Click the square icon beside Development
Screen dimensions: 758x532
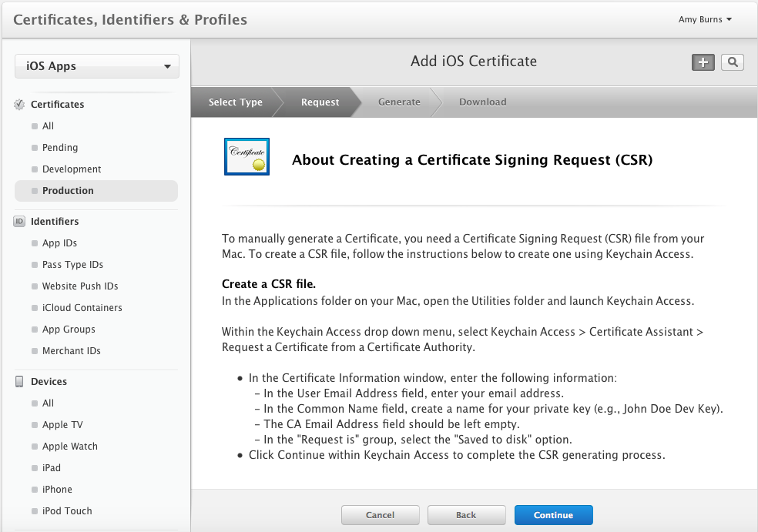[34, 169]
